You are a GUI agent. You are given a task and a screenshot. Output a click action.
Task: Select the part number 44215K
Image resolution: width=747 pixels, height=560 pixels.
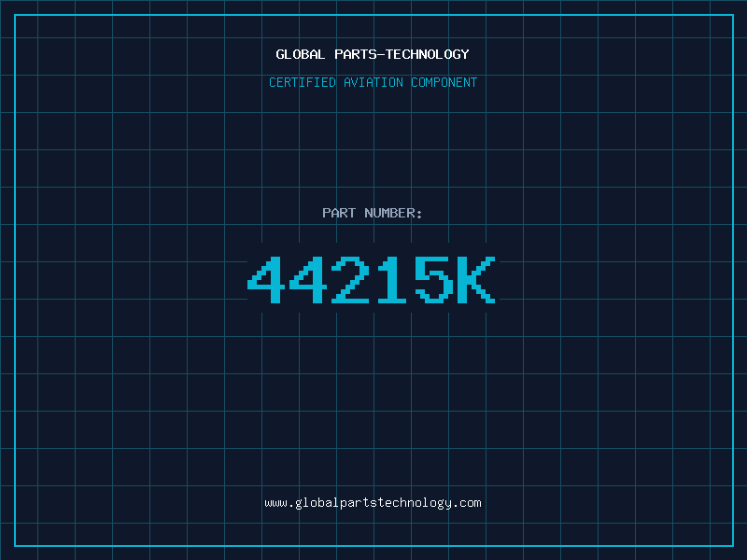click(x=372, y=280)
